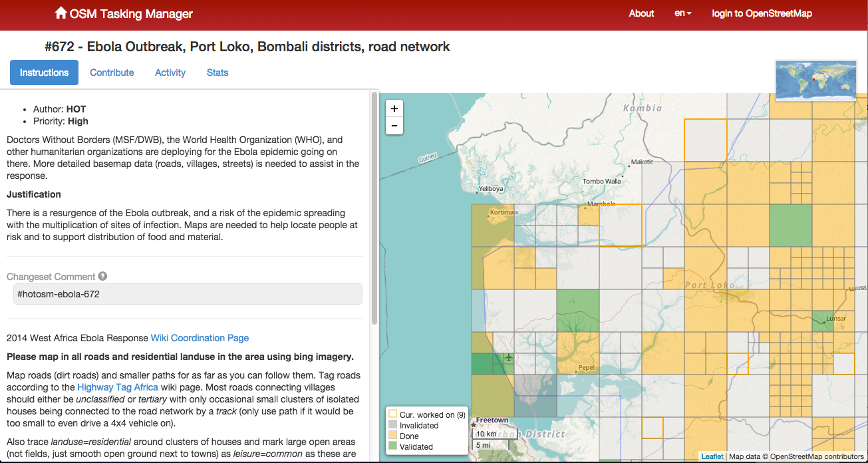
Task: Switch to the Contribute tab
Action: (x=112, y=73)
